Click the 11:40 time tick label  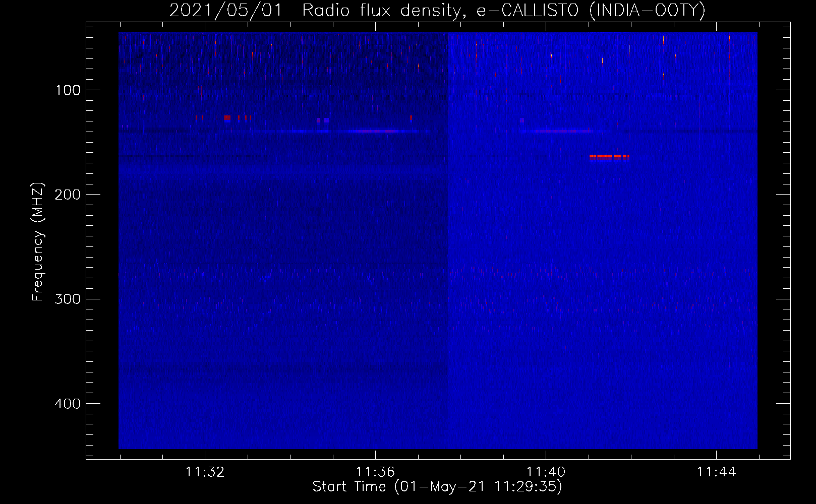[546, 472]
